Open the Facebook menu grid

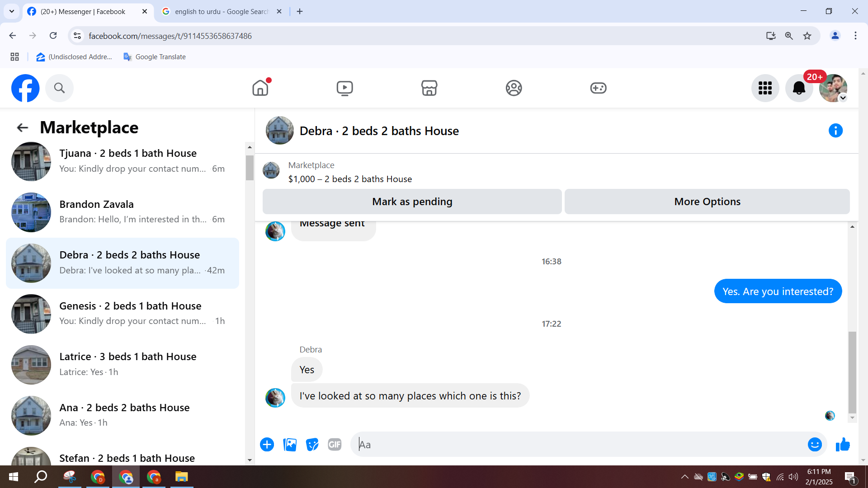(x=765, y=88)
